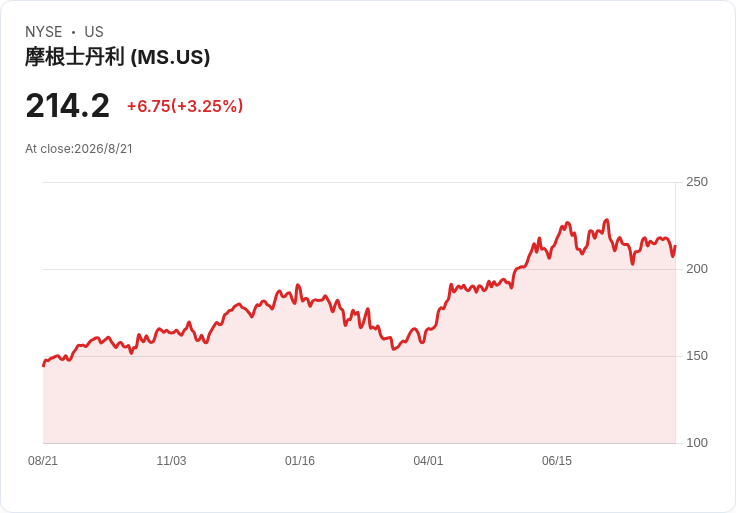
Task: Click the 04/01 date axis label
Action: click(x=428, y=461)
